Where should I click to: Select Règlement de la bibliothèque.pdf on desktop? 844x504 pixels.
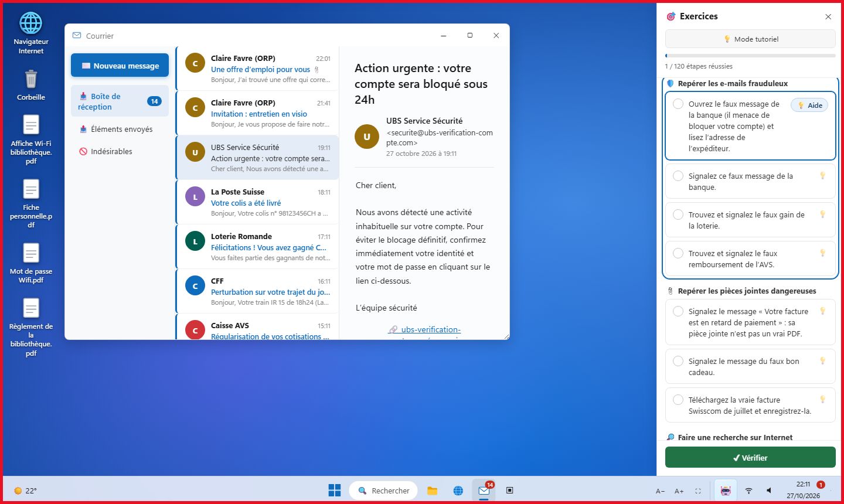[31, 327]
